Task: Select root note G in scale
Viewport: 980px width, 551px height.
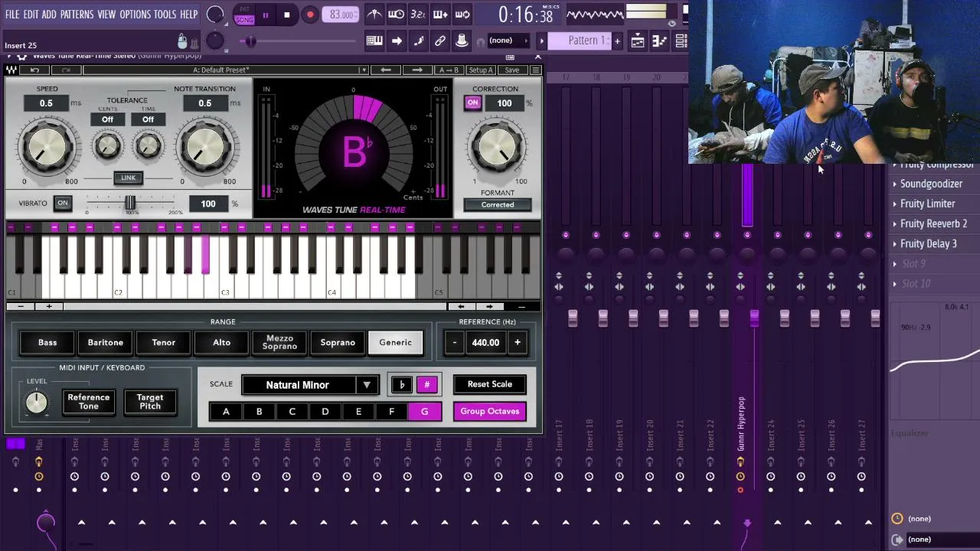Action: (424, 412)
